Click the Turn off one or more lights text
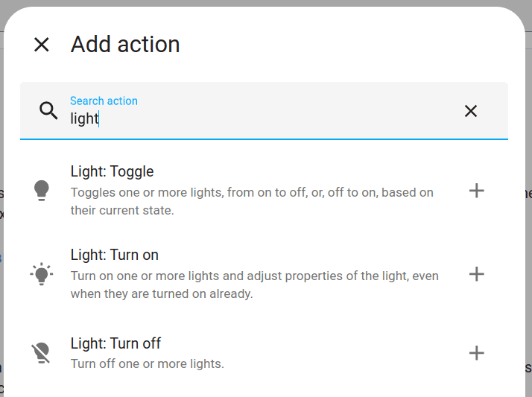The height and width of the screenshot is (397, 532). point(148,363)
